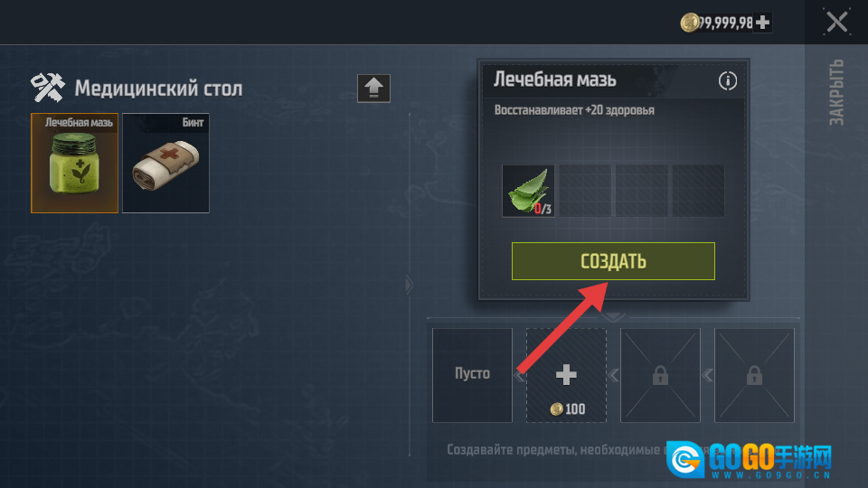Click the first locked queue slot
The width and height of the screenshot is (868, 488).
660,375
